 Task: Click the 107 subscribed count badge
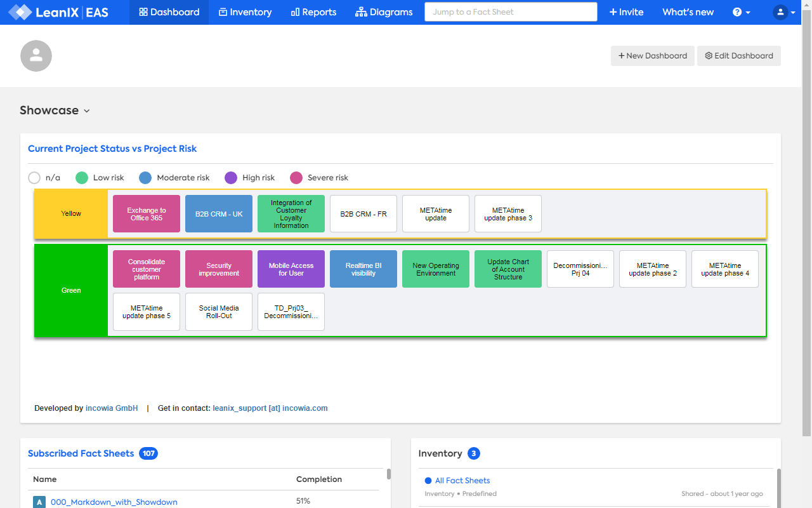pos(148,453)
